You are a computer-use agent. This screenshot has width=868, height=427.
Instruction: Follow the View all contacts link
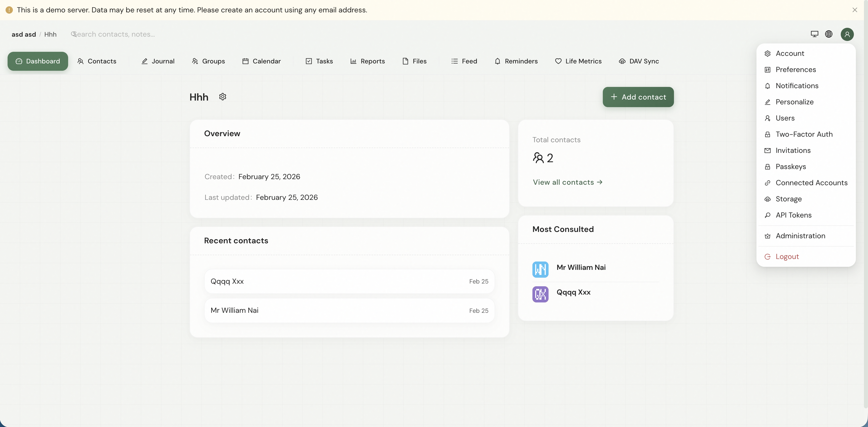click(567, 182)
